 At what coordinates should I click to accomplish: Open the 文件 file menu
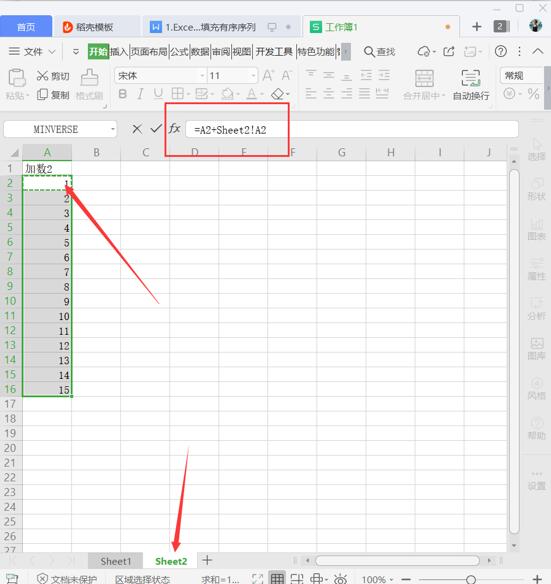(x=32, y=51)
